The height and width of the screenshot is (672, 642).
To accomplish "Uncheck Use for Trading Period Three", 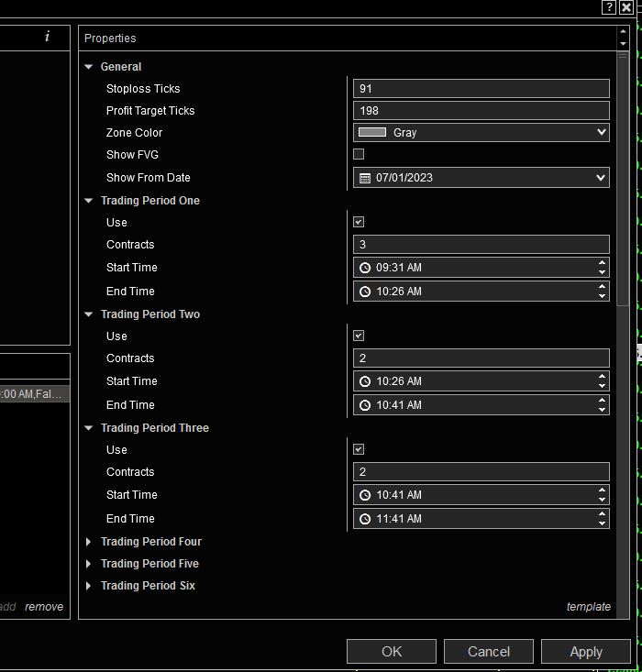I will (359, 449).
